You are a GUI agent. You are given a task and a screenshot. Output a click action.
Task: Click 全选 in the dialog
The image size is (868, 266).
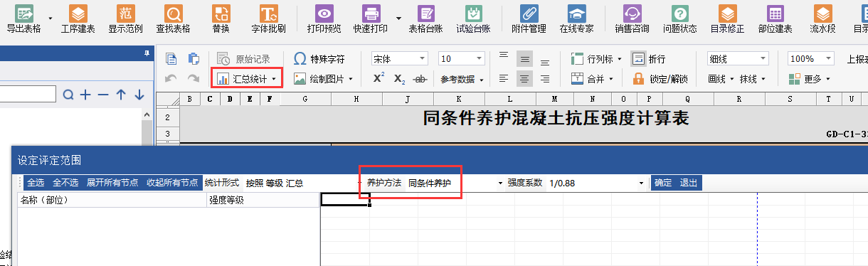36,183
